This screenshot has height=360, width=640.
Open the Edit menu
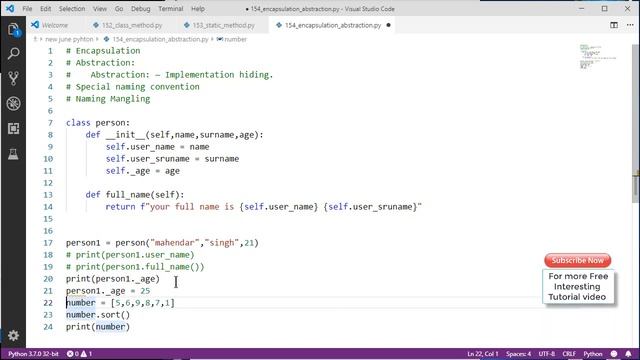click(45, 9)
